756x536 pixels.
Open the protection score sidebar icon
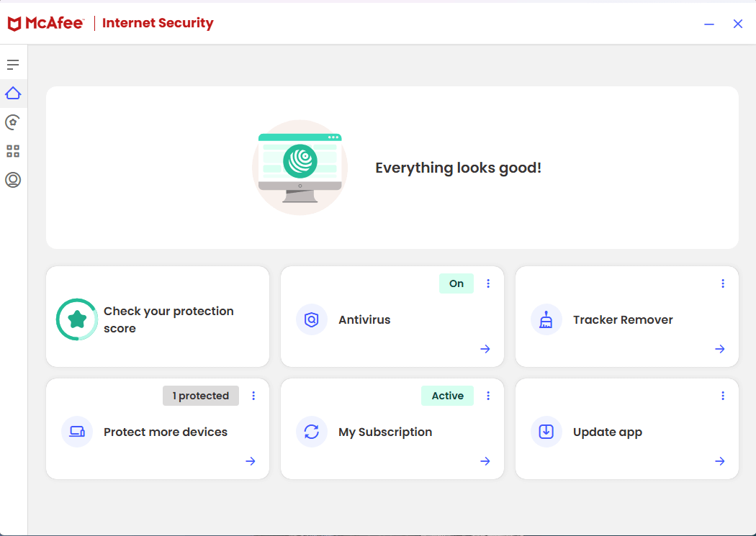(13, 122)
